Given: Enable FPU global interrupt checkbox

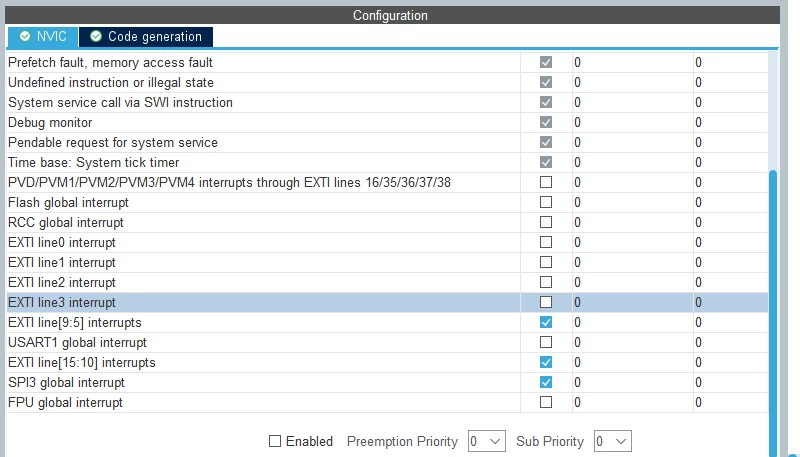Looking at the screenshot, I should [x=546, y=402].
